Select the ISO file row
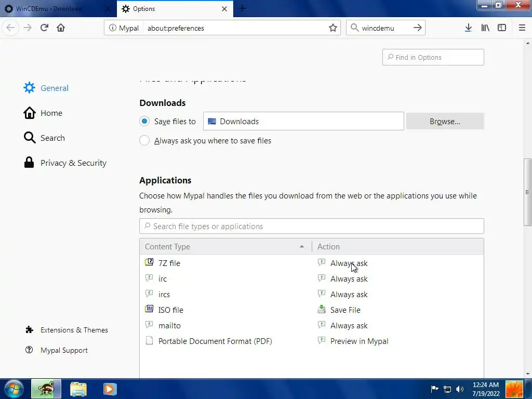The image size is (532, 399). click(x=312, y=310)
